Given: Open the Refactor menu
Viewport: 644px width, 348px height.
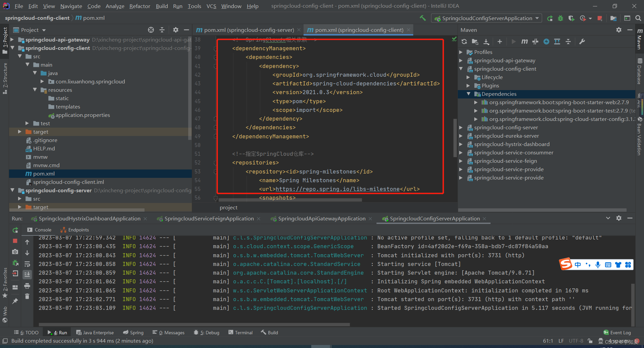Looking at the screenshot, I should coord(140,6).
